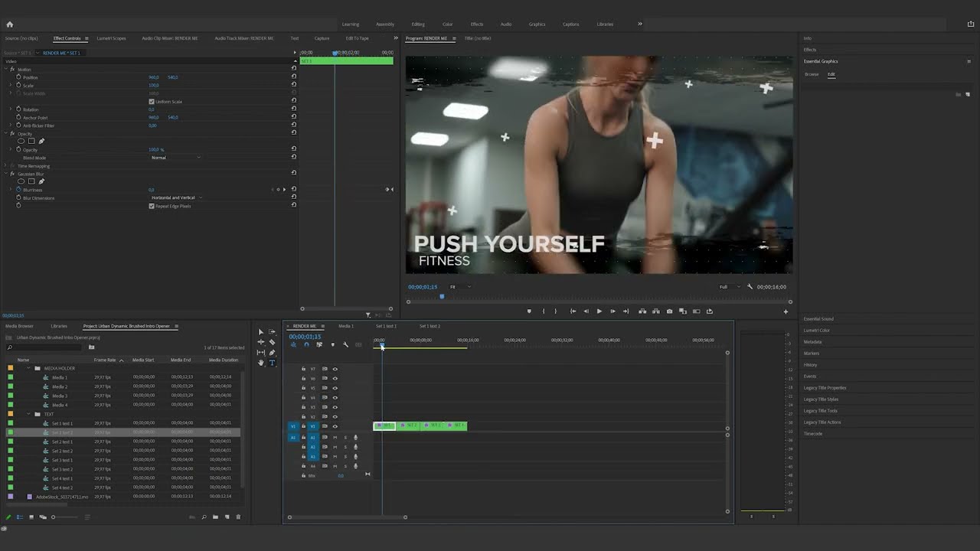Open button editor plus in program monitor
The image size is (980, 551).
point(786,311)
